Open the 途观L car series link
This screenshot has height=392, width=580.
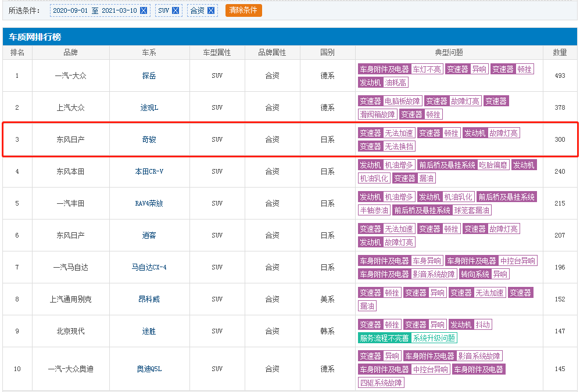(x=149, y=107)
